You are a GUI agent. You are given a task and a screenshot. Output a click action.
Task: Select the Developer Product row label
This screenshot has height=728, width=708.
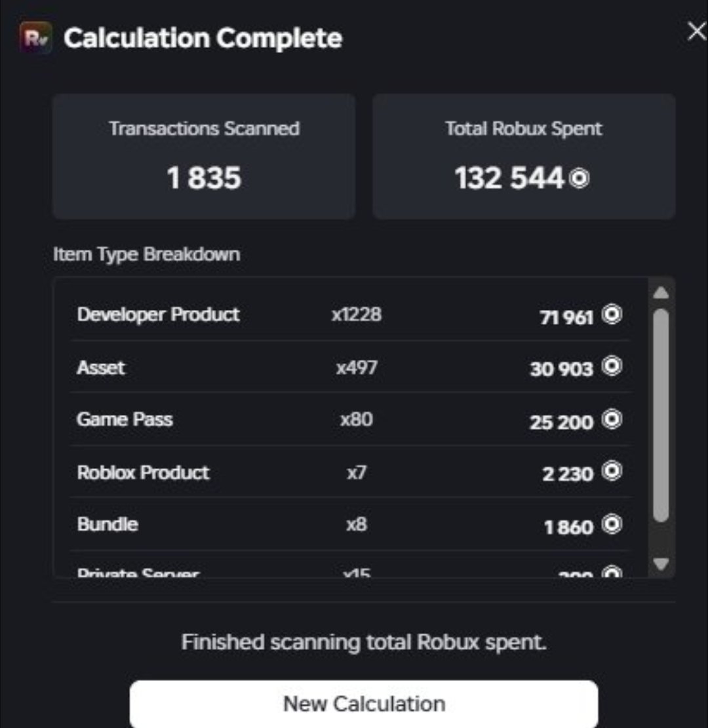click(158, 315)
